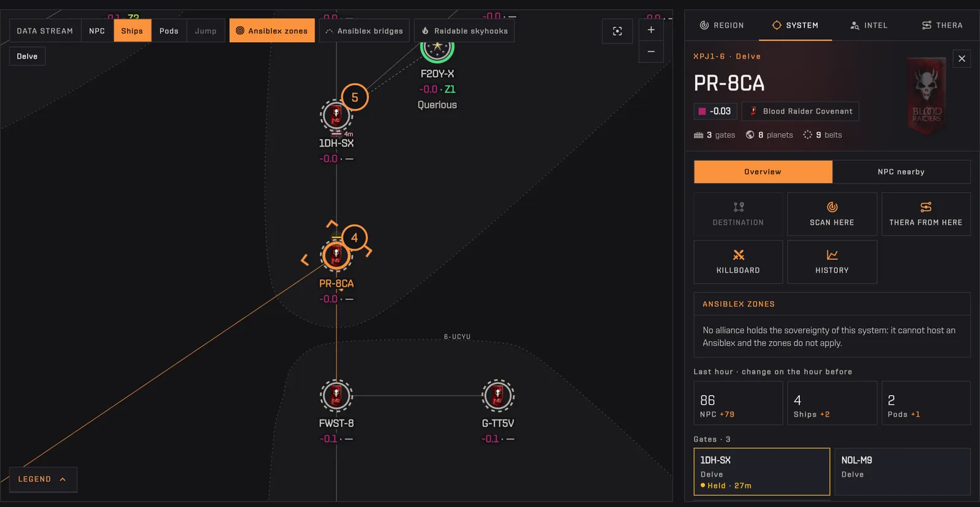Set PR-8CA as Destination
Image resolution: width=980 pixels, height=507 pixels.
pyautogui.click(x=738, y=214)
